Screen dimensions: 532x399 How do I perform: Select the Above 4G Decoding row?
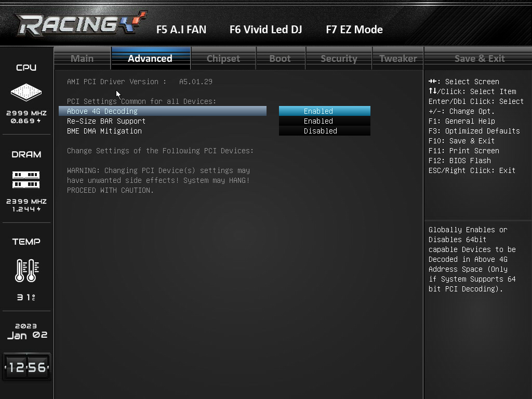pos(163,111)
